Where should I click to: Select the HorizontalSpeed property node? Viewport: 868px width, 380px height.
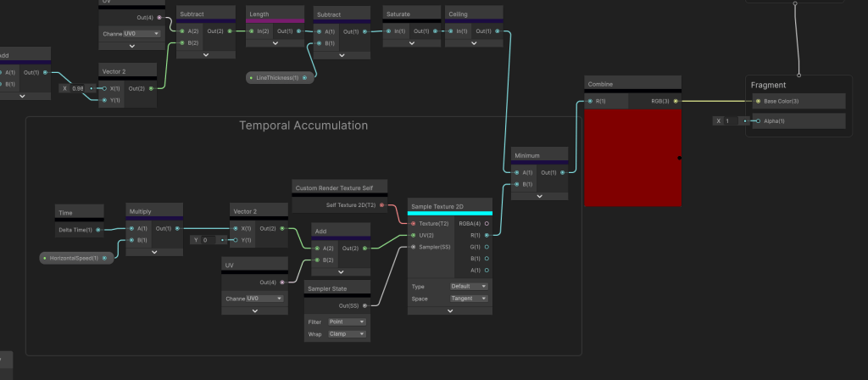coord(77,257)
